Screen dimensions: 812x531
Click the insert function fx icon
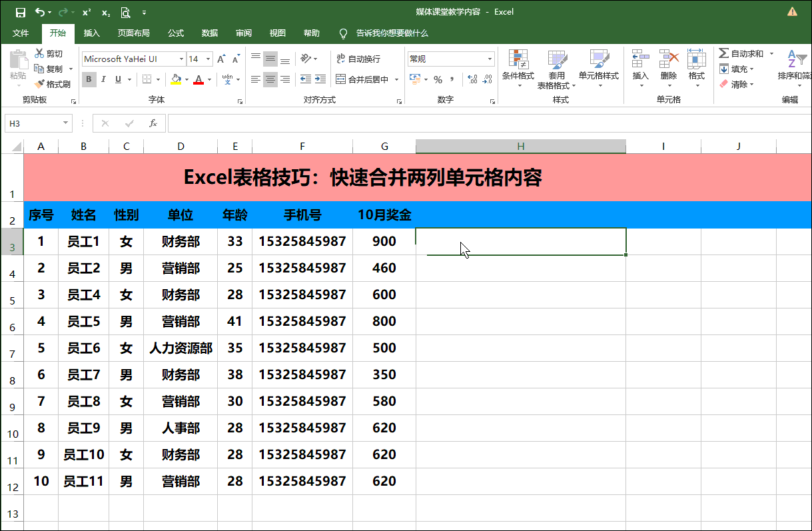pos(153,123)
